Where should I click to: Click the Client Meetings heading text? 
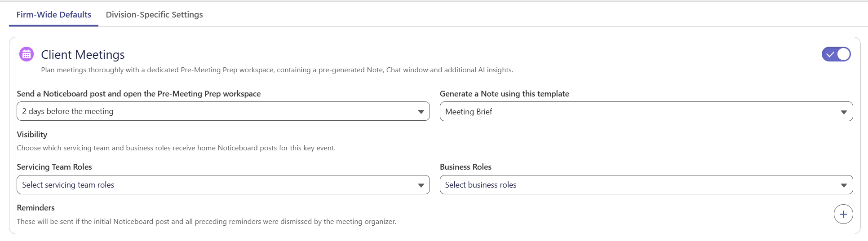click(x=83, y=55)
